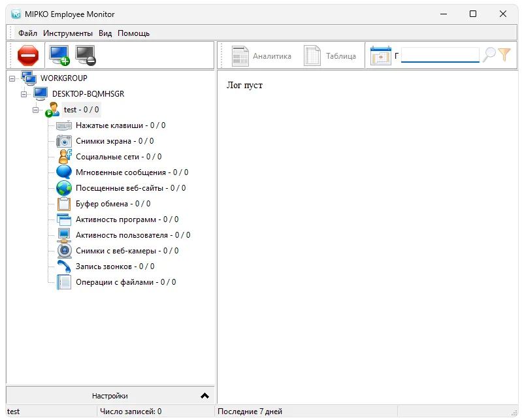The height and width of the screenshot is (420, 522).
Task: Add a computer with green plus monitor icon
Action: coord(59,56)
